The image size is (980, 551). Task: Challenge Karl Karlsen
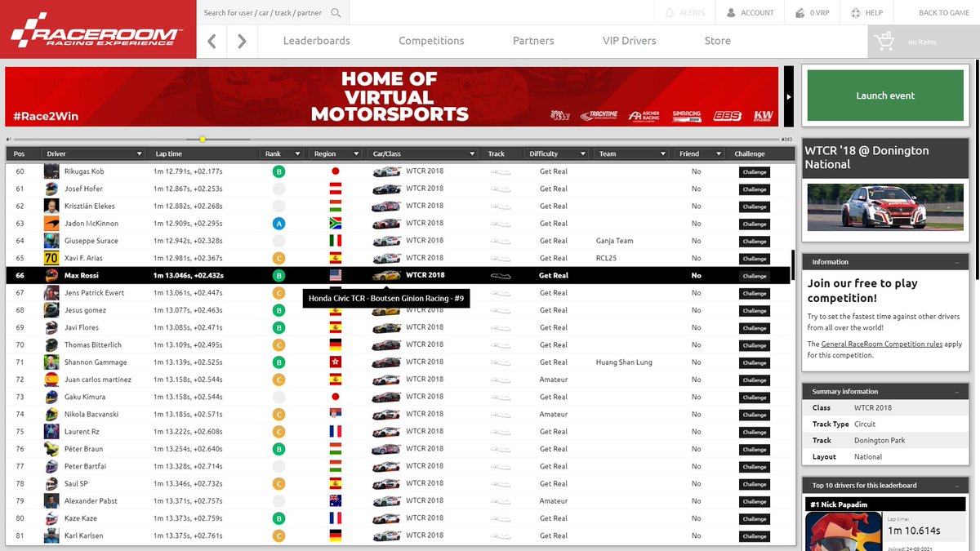755,536
